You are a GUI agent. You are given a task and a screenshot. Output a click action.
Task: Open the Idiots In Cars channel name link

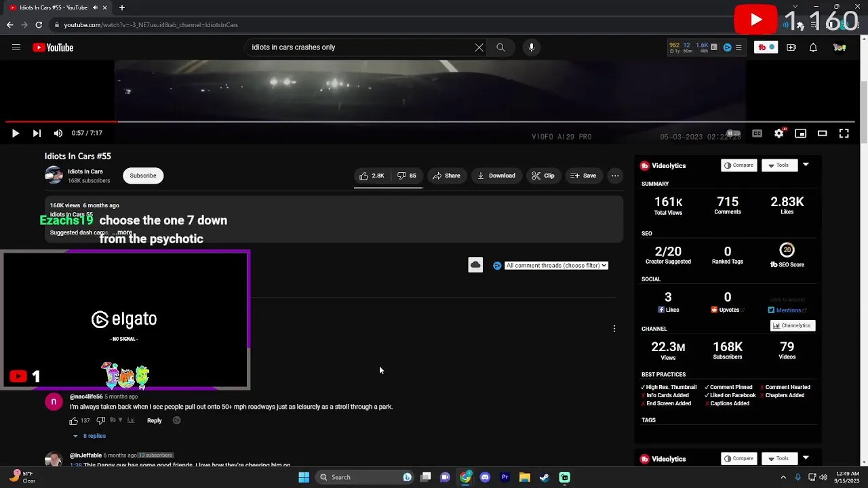pos(85,171)
